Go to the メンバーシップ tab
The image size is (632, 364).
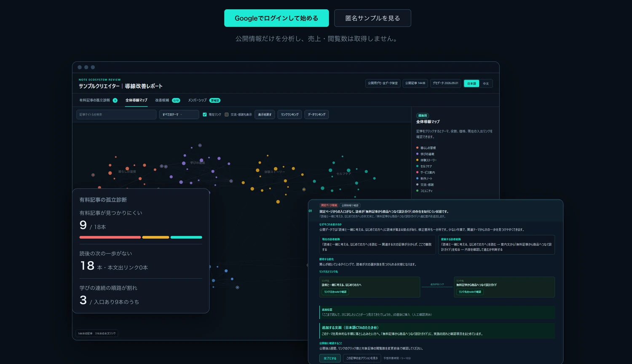point(204,100)
